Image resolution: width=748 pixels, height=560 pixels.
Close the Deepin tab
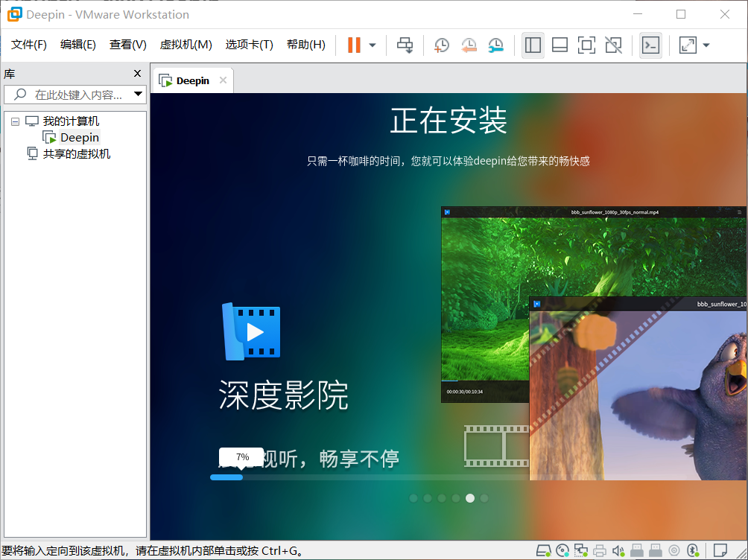click(x=223, y=80)
